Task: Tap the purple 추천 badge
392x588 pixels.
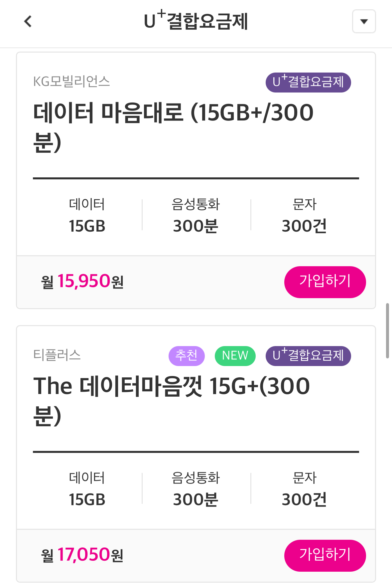Action: pos(187,356)
